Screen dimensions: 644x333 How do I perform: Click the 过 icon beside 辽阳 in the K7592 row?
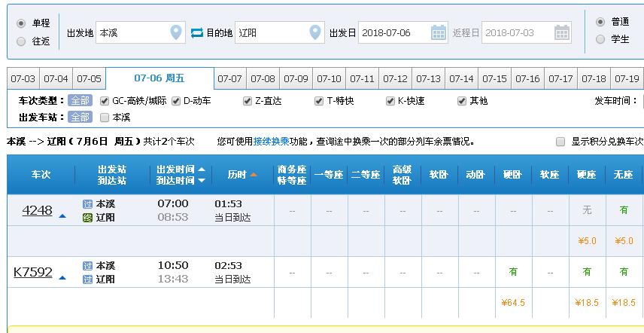click(87, 280)
